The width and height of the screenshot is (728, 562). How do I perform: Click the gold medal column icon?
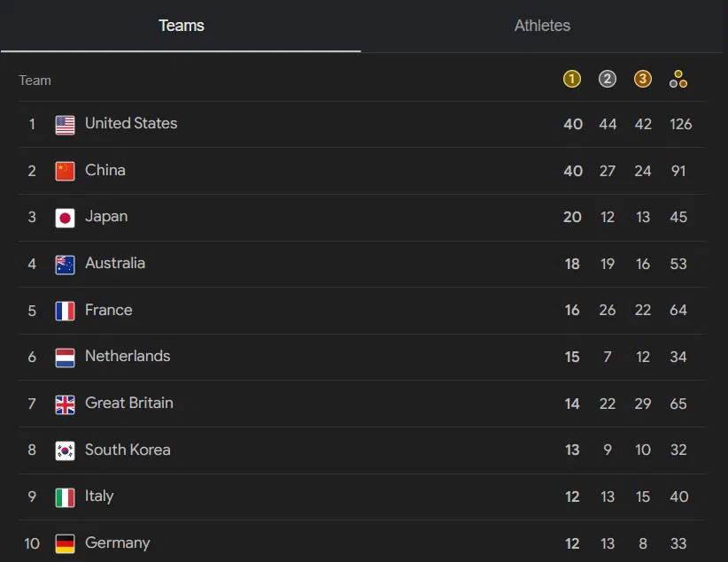(572, 79)
